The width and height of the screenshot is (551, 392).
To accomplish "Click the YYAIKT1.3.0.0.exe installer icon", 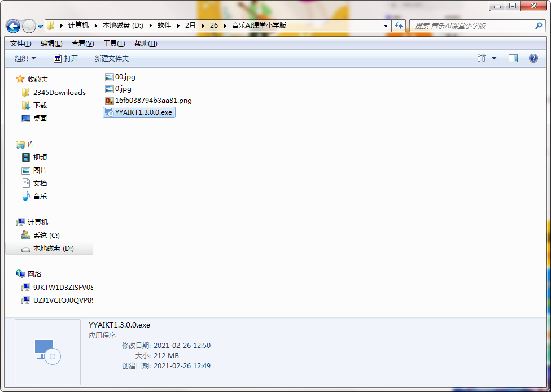I will coord(110,112).
